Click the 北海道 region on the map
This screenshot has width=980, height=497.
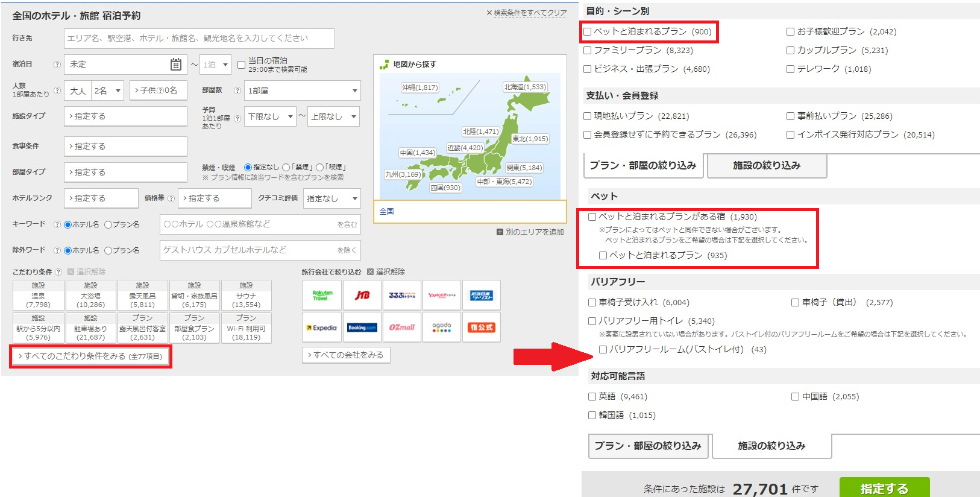coord(525,87)
